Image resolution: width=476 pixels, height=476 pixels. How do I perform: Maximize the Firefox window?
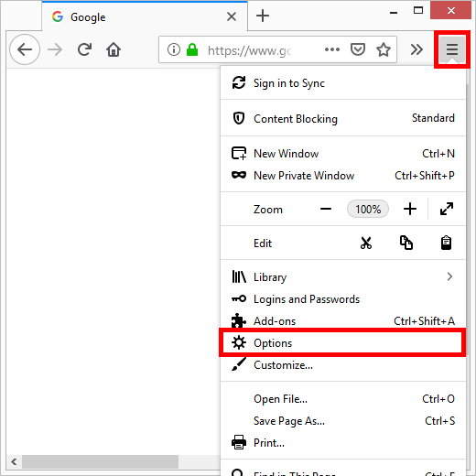pyautogui.click(x=418, y=11)
